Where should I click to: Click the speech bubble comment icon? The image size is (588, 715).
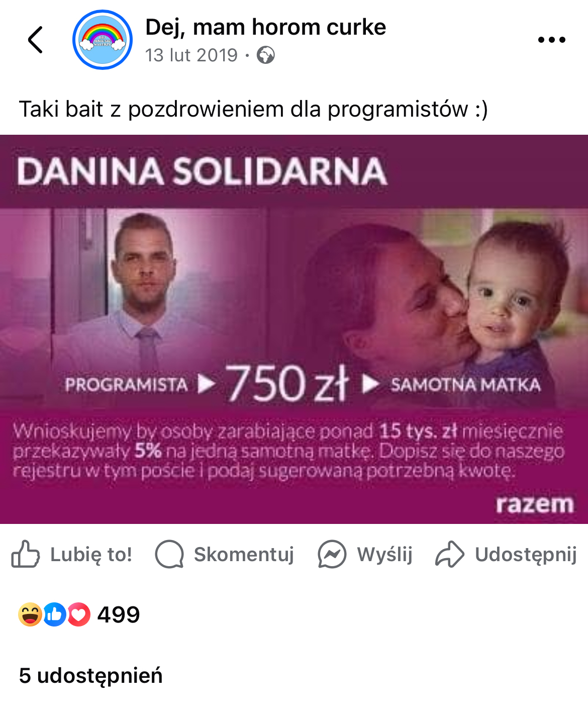click(x=169, y=554)
